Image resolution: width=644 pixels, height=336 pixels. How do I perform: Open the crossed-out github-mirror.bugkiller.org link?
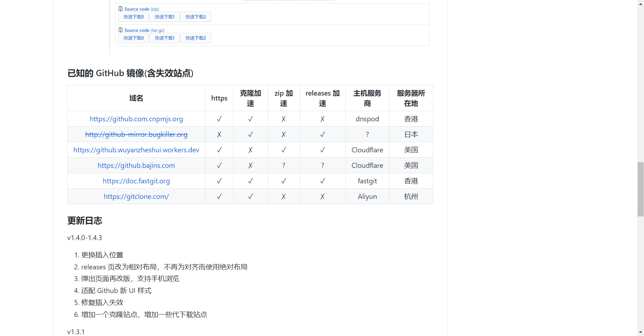(136, 134)
